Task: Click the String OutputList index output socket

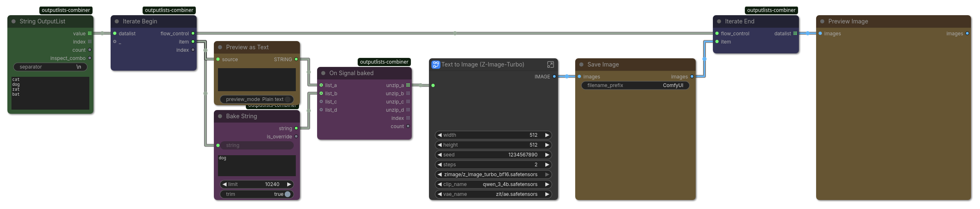Action: (90, 41)
